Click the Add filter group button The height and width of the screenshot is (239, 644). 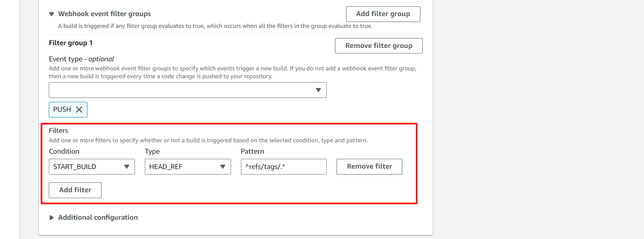coord(383,14)
